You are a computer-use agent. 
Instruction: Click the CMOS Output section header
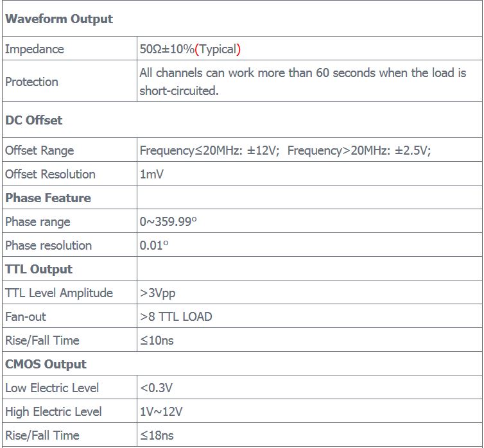pyautogui.click(x=46, y=364)
